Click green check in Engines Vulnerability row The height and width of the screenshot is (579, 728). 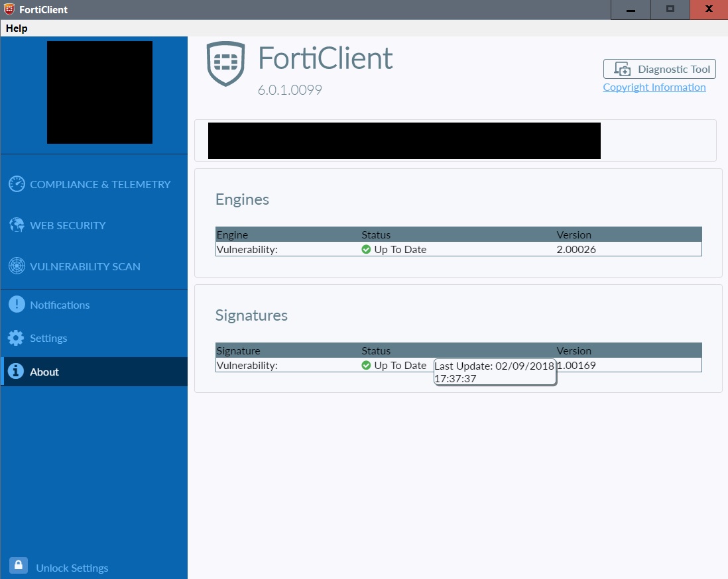(x=366, y=249)
